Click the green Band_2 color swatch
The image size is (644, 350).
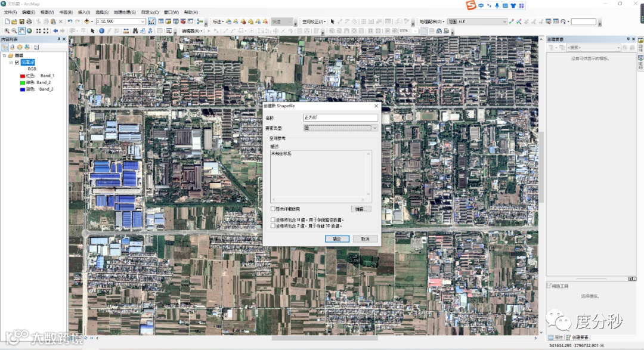click(x=22, y=82)
